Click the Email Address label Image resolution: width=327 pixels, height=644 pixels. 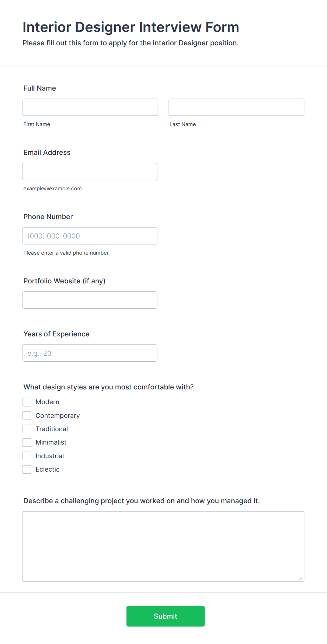[47, 152]
